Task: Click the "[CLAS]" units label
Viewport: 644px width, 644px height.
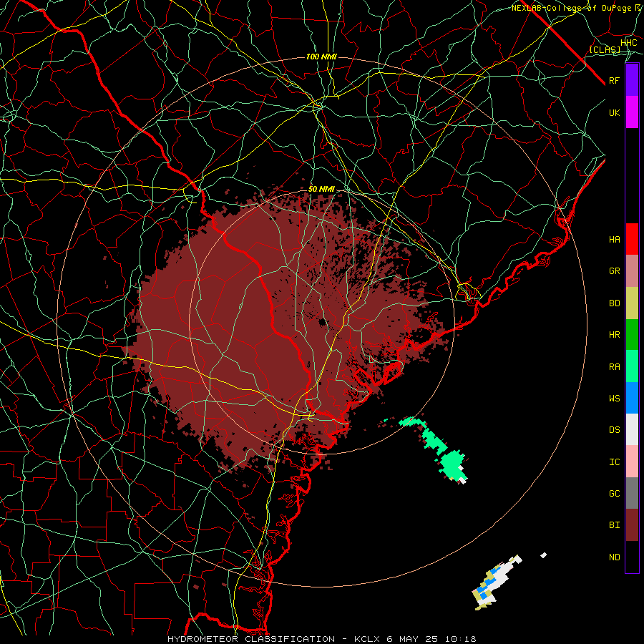Action: point(605,49)
